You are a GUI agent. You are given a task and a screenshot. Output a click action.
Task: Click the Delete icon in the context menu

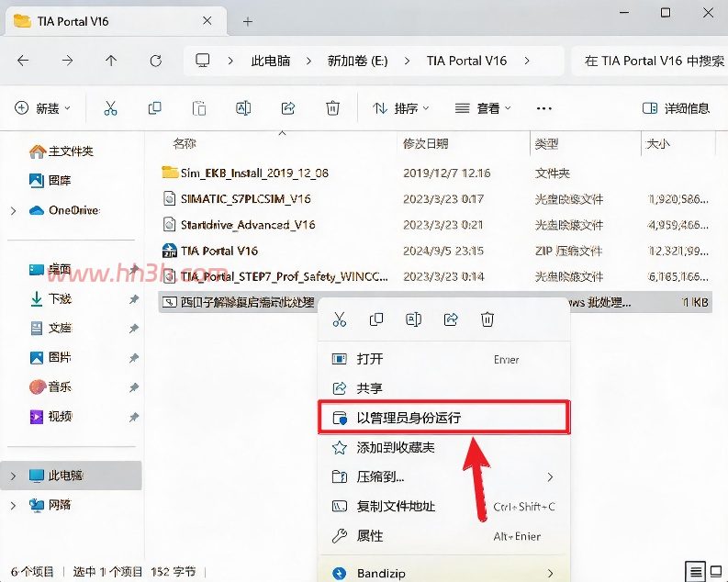(487, 319)
